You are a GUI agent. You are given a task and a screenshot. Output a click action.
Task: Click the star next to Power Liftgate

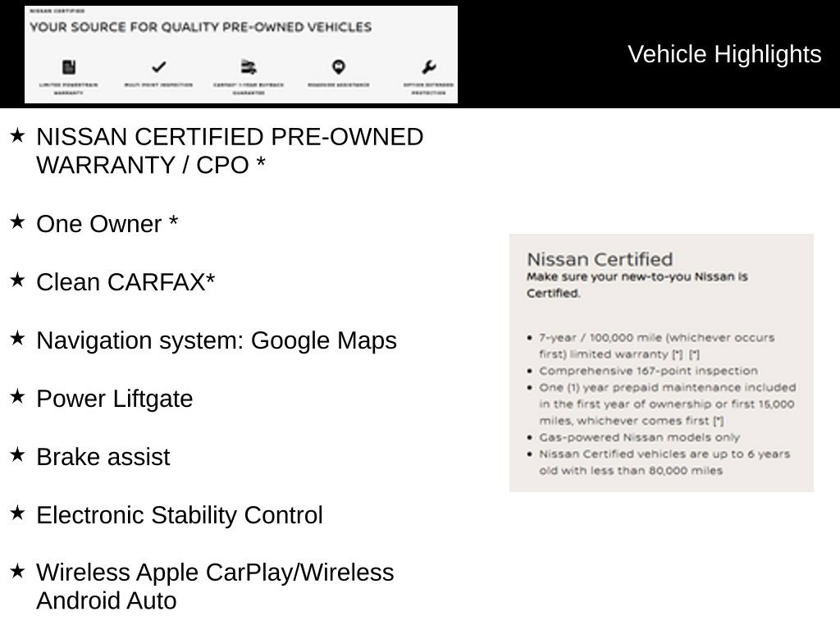click(17, 397)
